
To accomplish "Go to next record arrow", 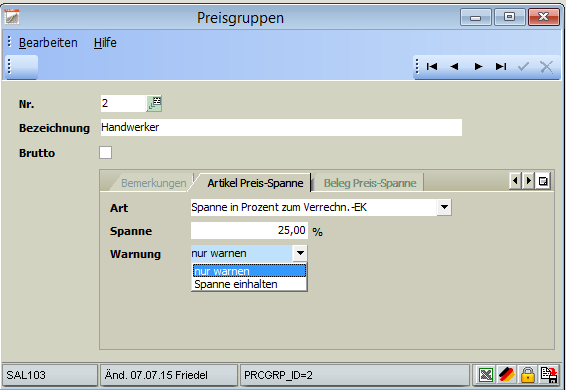I will (x=478, y=66).
